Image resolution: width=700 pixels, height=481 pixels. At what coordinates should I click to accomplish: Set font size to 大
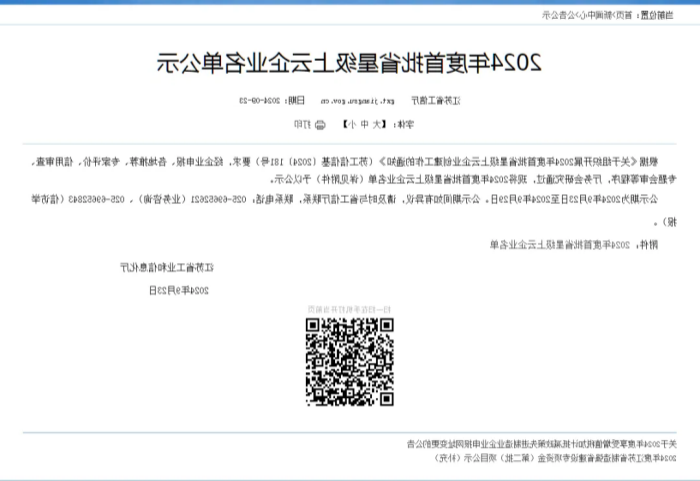tap(376, 125)
